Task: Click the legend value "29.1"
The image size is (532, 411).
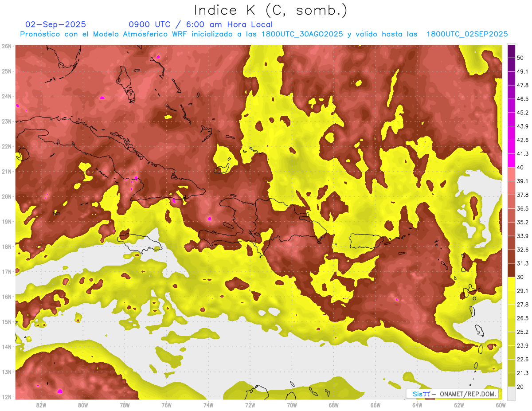Action: click(523, 290)
